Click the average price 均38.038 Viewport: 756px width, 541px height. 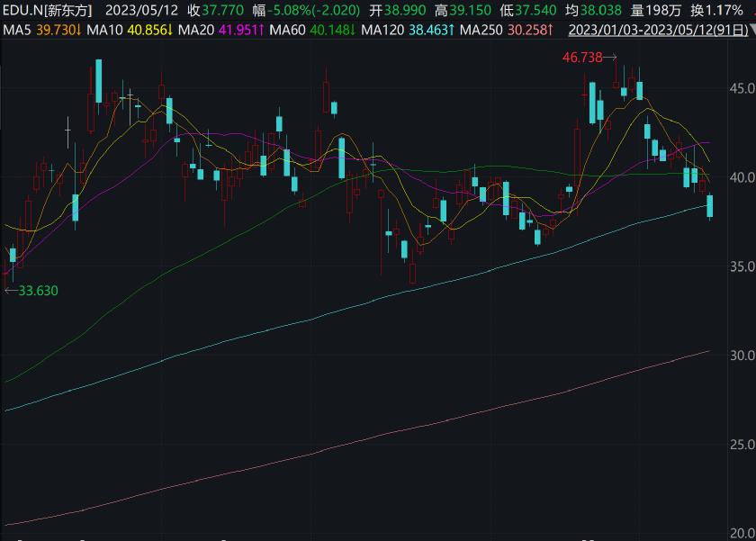tap(593, 10)
